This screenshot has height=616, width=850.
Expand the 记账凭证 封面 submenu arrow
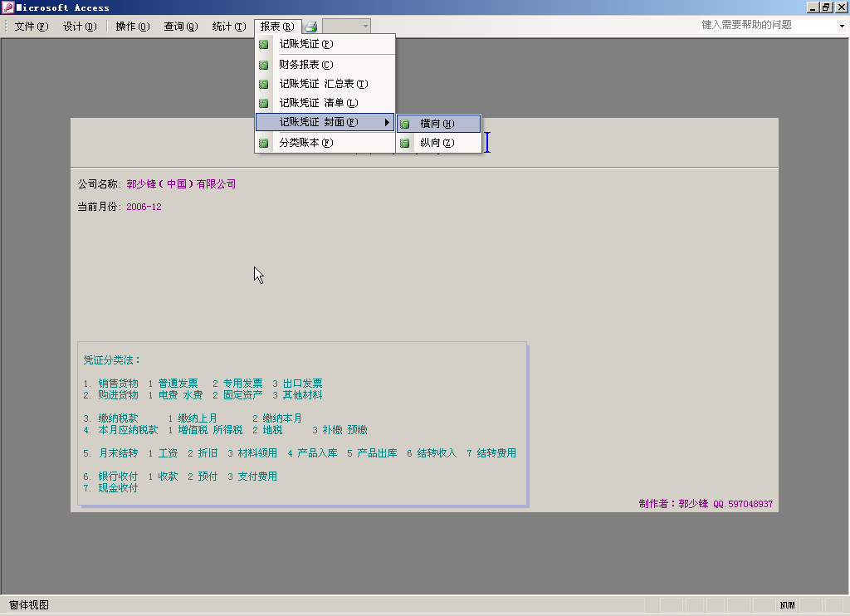[387, 123]
